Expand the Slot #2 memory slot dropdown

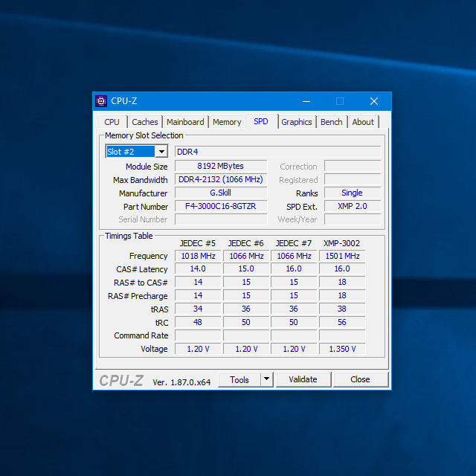point(161,151)
